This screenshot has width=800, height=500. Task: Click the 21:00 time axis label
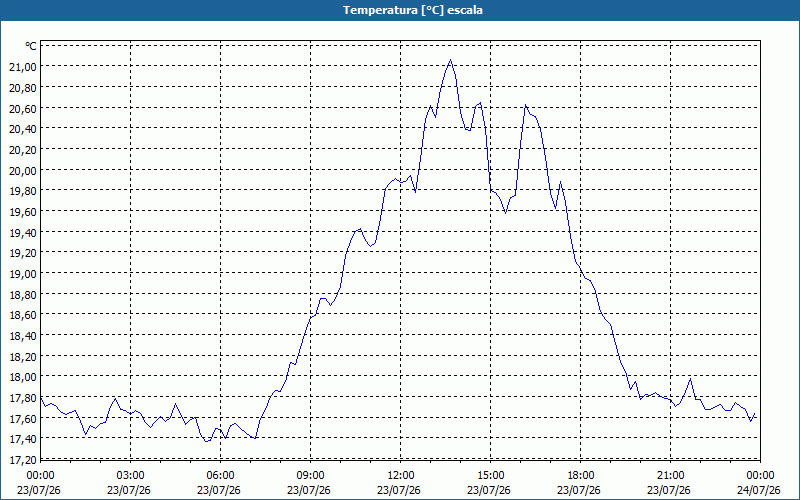[670, 475]
